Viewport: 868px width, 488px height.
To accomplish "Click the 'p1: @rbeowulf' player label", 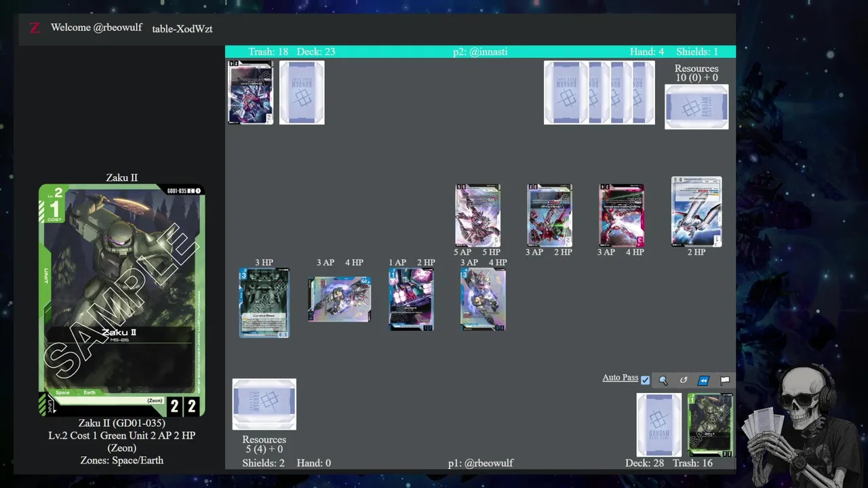I will click(x=481, y=463).
